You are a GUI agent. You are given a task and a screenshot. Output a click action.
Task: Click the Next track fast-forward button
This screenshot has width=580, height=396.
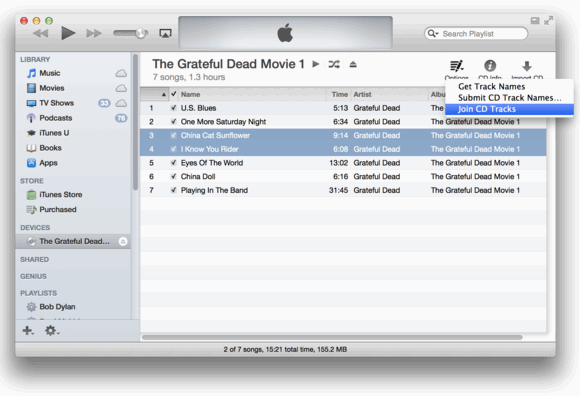(x=94, y=34)
